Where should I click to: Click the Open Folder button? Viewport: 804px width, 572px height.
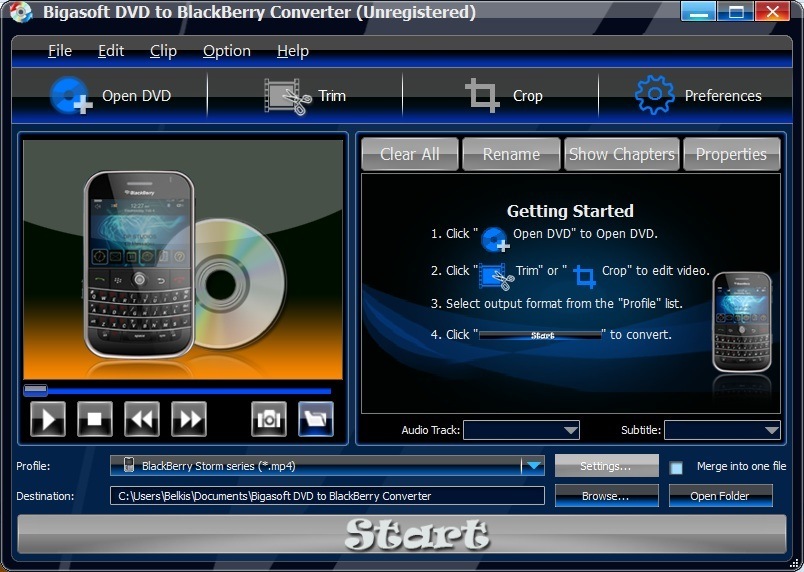(x=720, y=496)
